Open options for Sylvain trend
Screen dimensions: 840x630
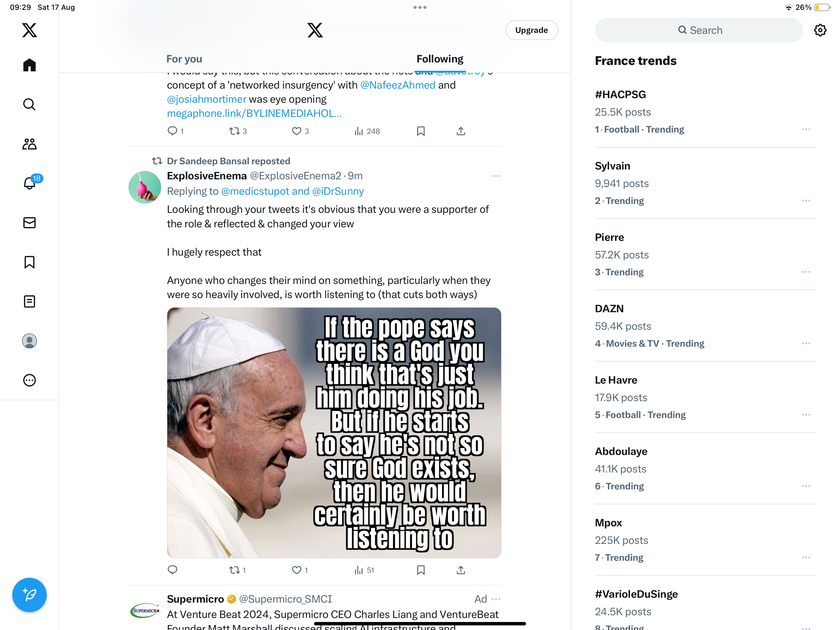pyautogui.click(x=806, y=201)
